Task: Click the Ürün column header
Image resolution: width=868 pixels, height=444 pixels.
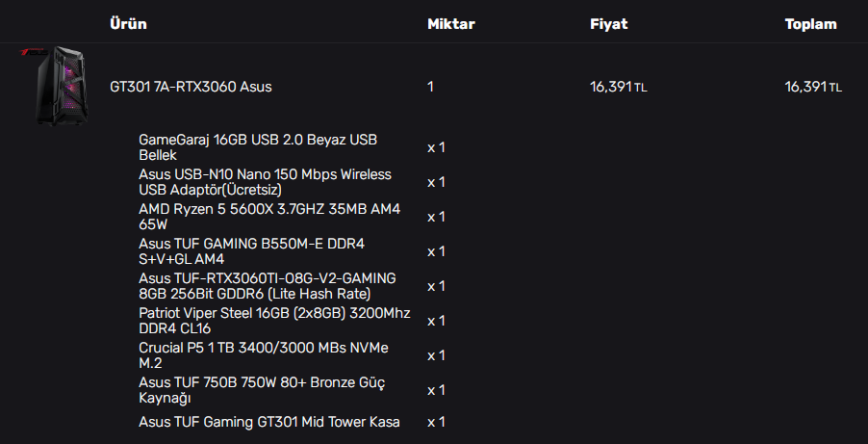Action: click(128, 23)
